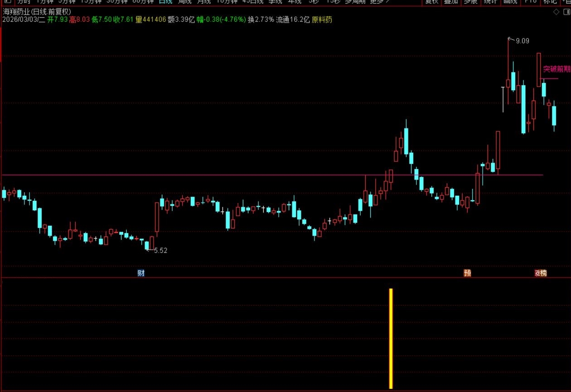Click the 海翔药业(日线 前复权) chart title
Image resolution: width=571 pixels, height=392 pixels.
pos(37,12)
